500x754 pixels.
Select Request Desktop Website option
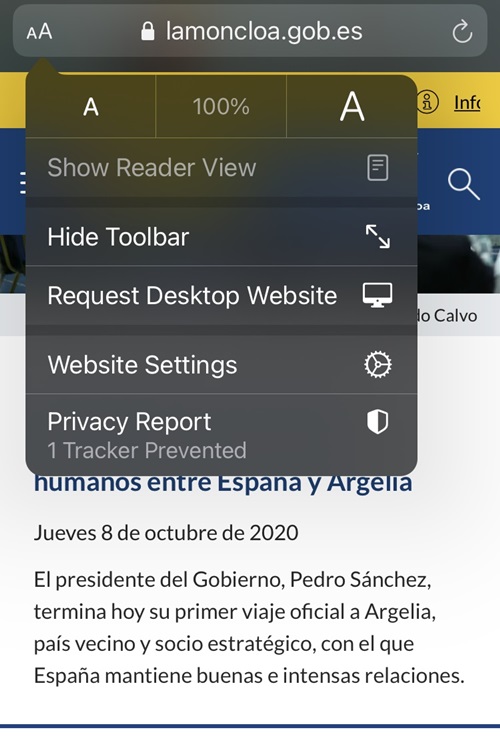coord(221,295)
